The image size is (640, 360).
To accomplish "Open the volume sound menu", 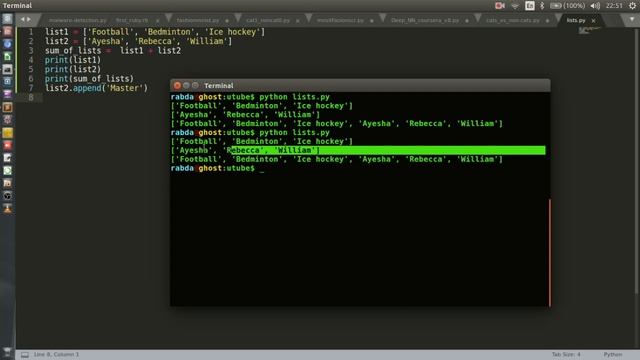I will pyautogui.click(x=595, y=6).
